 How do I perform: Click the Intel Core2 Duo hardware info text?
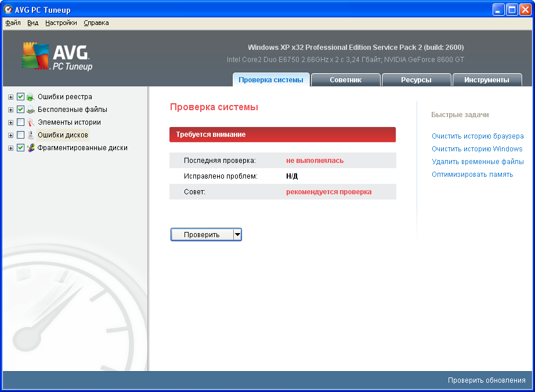pyautogui.click(x=345, y=60)
